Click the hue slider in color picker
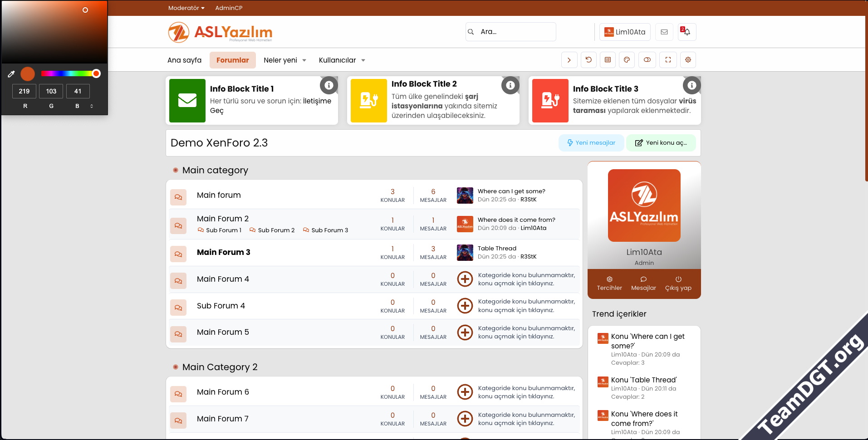Viewport: 868px width, 440px height. pos(68,73)
